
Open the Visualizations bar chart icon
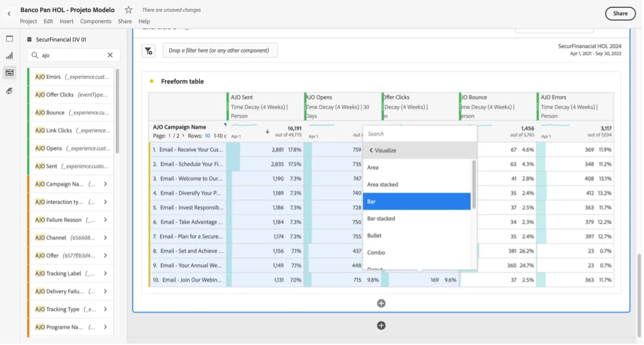click(9, 56)
